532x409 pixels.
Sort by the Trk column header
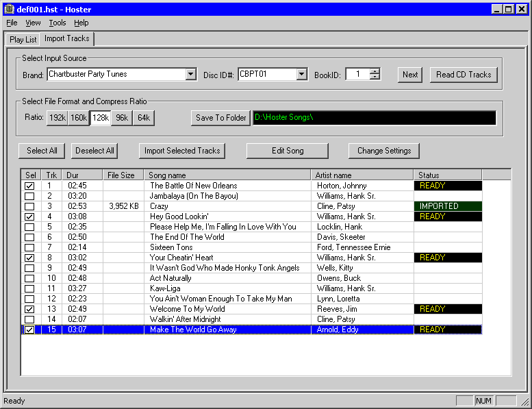click(51, 175)
